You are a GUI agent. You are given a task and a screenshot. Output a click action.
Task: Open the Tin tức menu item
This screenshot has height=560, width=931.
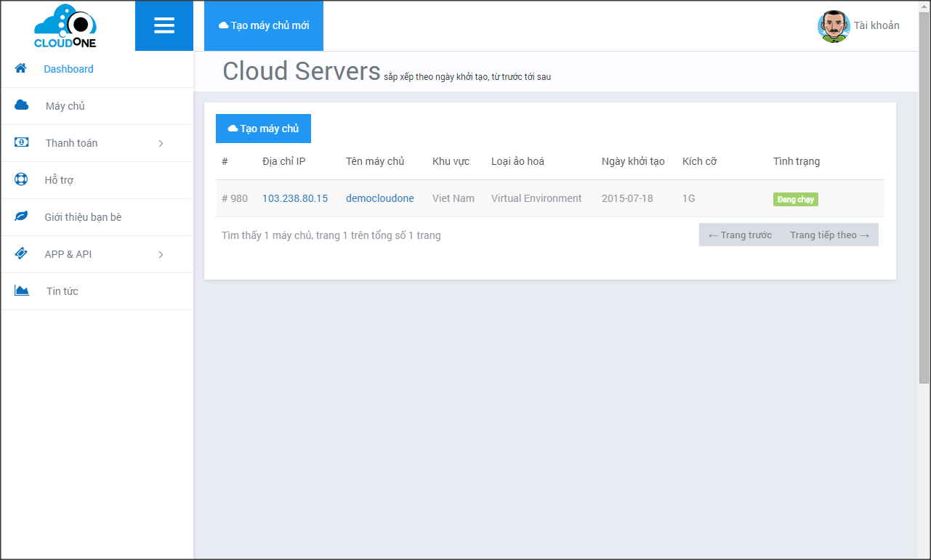pyautogui.click(x=62, y=291)
